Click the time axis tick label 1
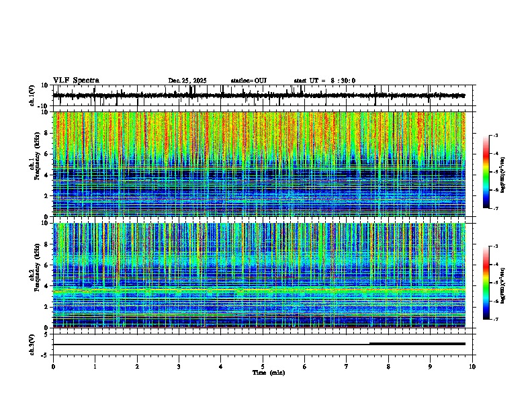 coord(95,367)
